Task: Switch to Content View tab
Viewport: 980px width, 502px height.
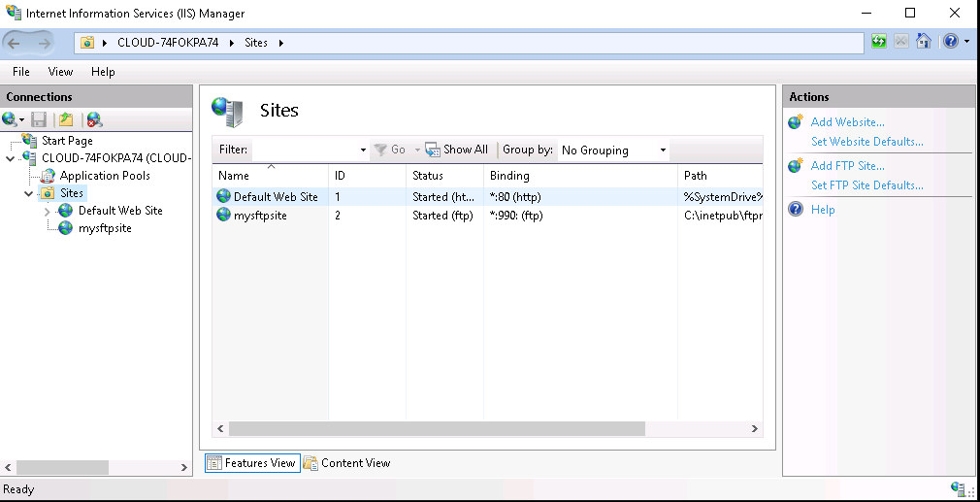Action: tap(347, 463)
